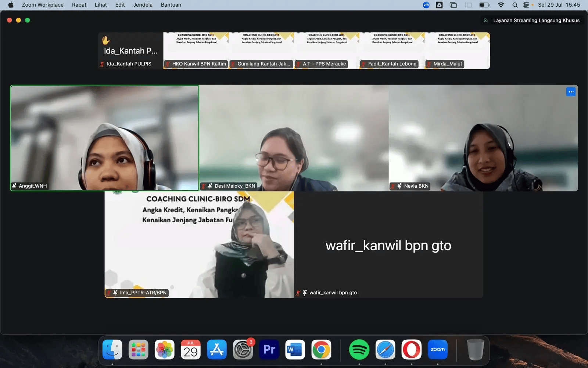Image resolution: width=588 pixels, height=368 pixels.
Task: Toggle Wi-Fi menu in the menu bar
Action: click(501, 5)
